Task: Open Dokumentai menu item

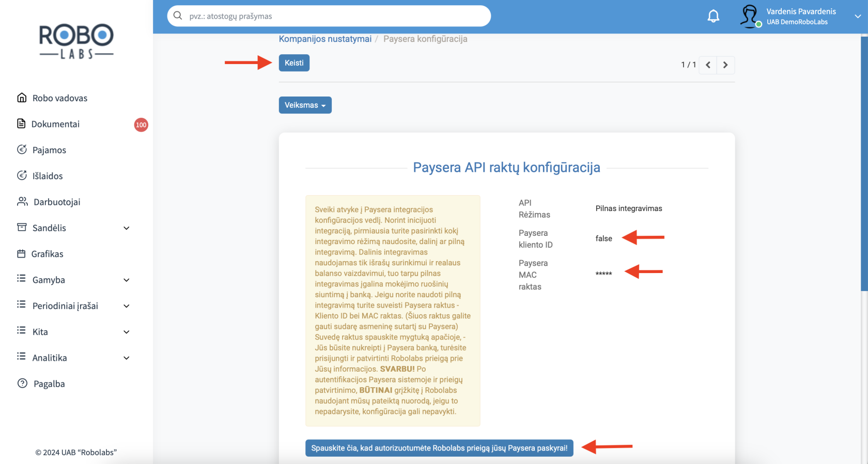Action: (55, 124)
